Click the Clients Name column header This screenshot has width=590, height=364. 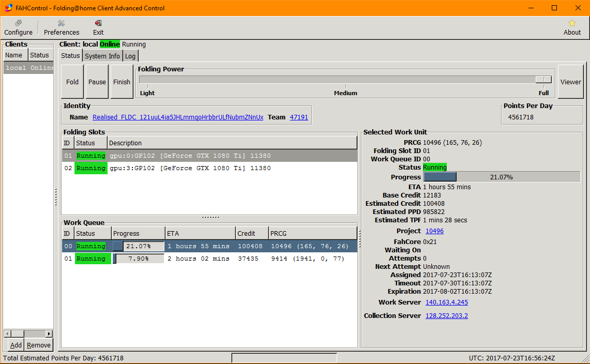point(16,55)
